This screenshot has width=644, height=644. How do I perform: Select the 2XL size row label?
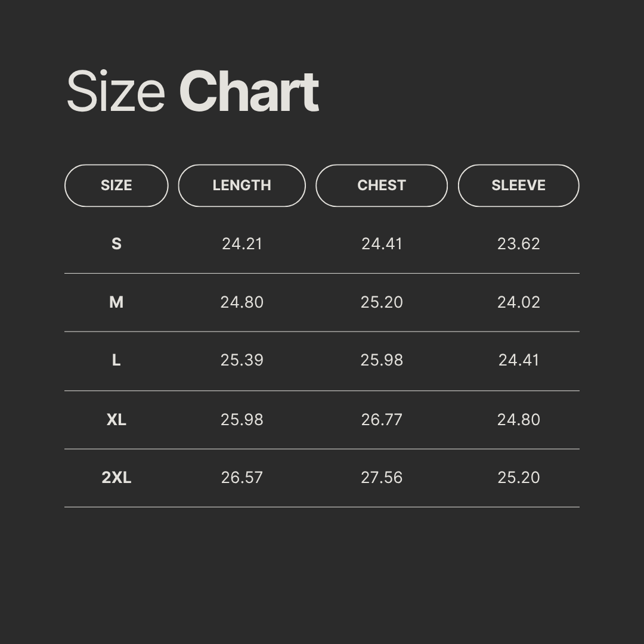coord(116,478)
